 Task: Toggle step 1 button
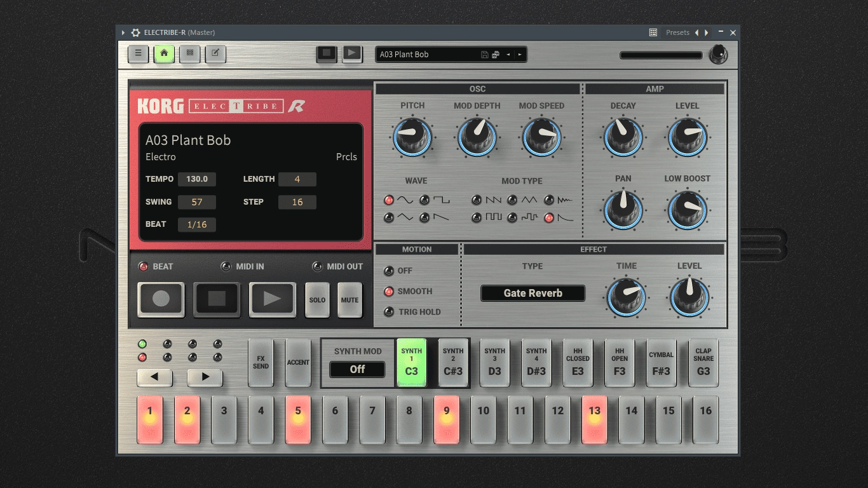(150, 420)
